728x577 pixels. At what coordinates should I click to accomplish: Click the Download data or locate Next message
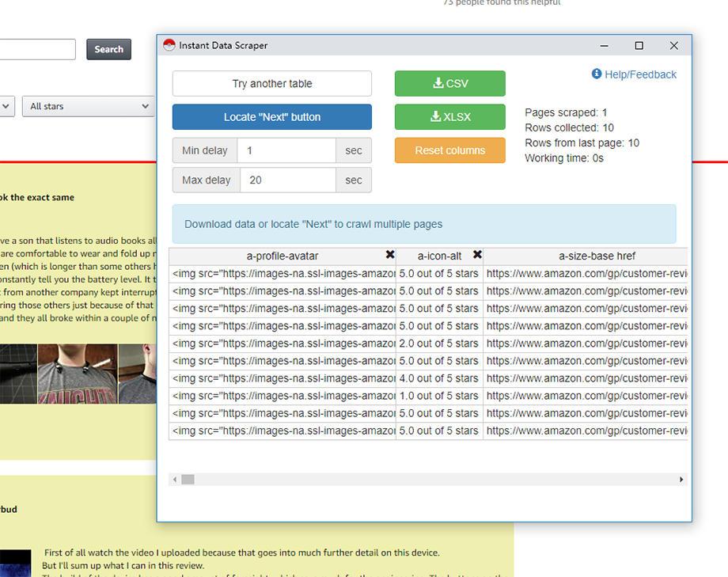pyautogui.click(x=313, y=225)
